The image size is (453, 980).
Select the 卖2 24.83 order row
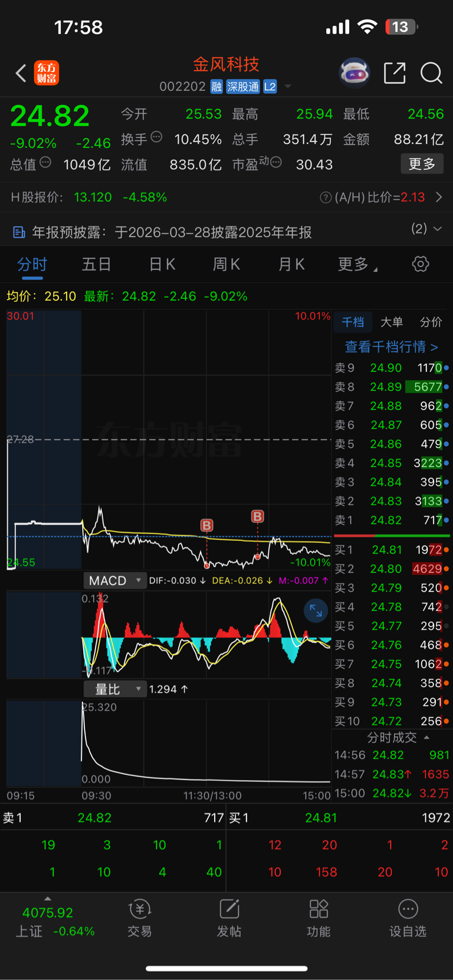[392, 501]
